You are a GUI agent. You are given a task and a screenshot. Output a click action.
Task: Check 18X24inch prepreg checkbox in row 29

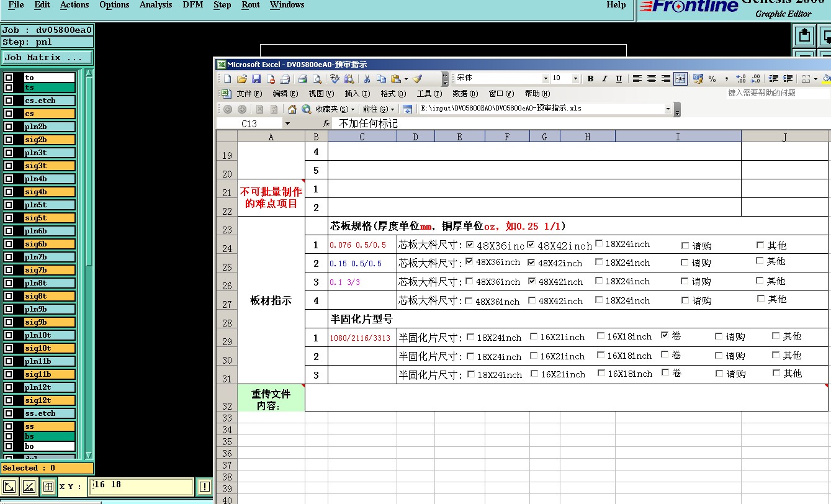tap(470, 337)
